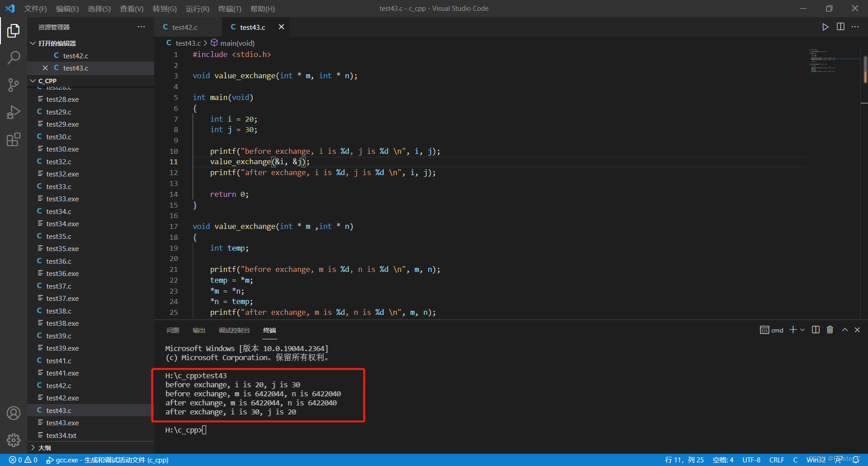Image resolution: width=868 pixels, height=466 pixels.
Task: Select the Terminal panel tab
Action: [x=269, y=330]
